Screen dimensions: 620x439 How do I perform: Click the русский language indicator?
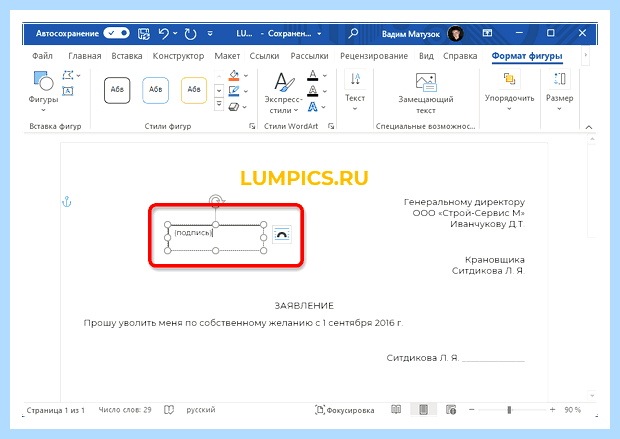click(x=201, y=410)
